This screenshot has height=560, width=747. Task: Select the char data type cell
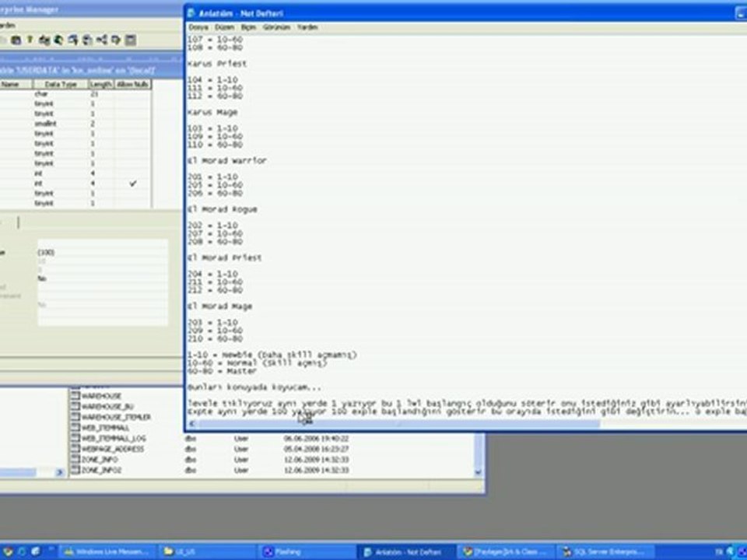[61, 94]
